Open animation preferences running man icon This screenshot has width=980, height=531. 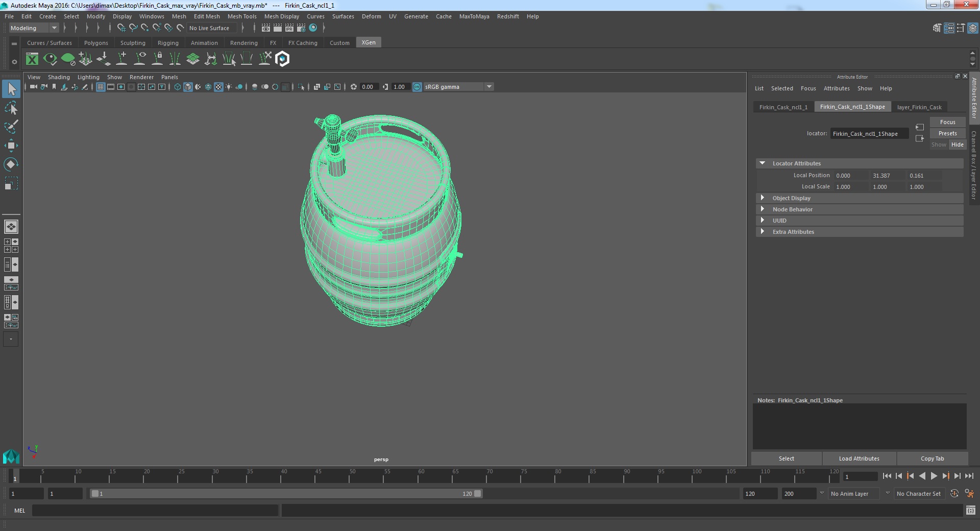tap(969, 494)
